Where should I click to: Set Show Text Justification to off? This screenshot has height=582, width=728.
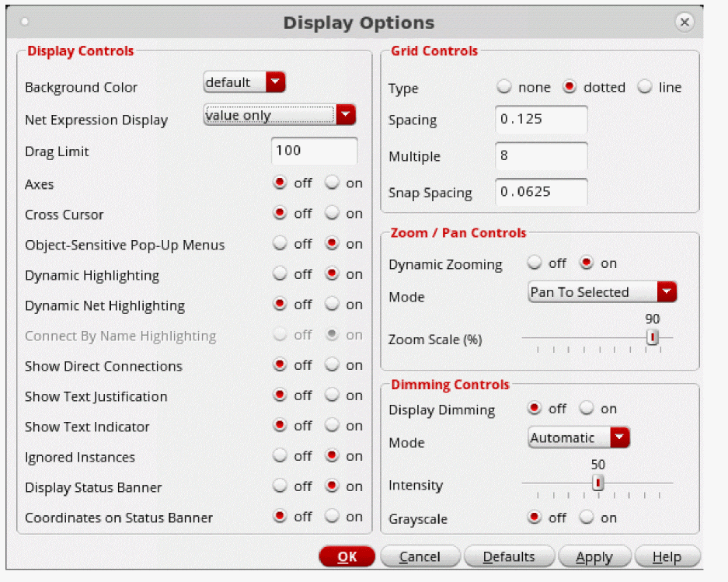(280, 396)
